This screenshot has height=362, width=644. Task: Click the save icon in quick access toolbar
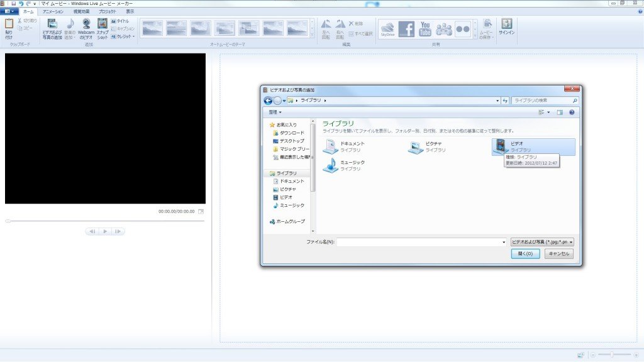click(x=14, y=3)
